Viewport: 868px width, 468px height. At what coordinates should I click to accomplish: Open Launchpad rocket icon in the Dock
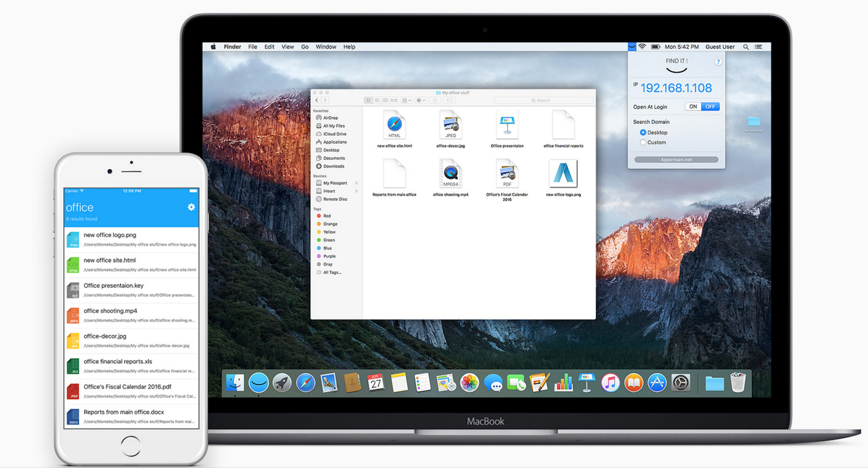coord(282,383)
